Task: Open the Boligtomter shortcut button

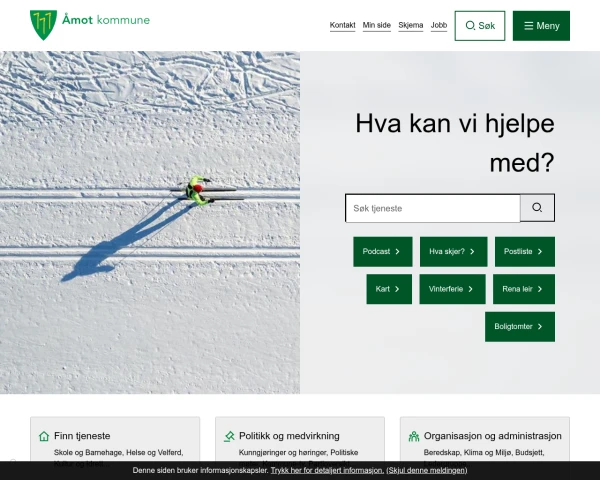Action: click(520, 327)
